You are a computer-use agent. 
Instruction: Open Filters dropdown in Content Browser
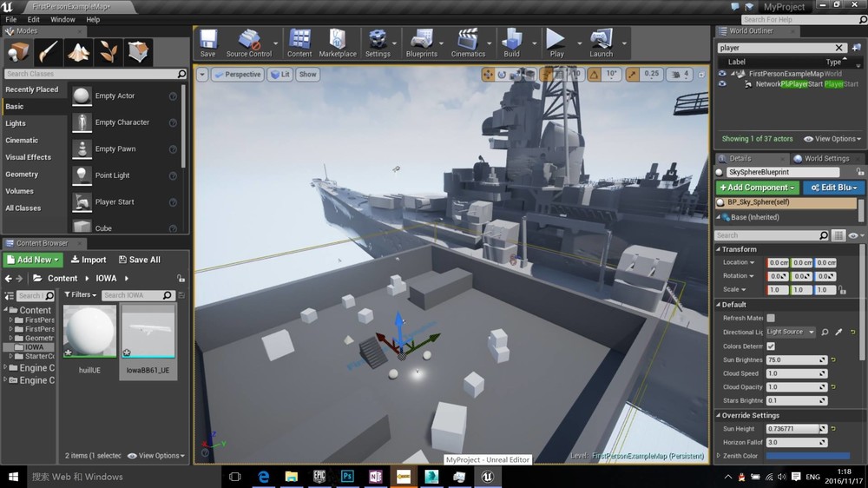(80, 295)
